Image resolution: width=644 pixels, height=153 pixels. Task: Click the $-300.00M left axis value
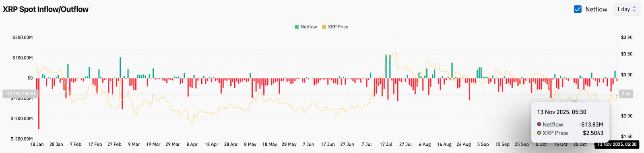click(22, 139)
